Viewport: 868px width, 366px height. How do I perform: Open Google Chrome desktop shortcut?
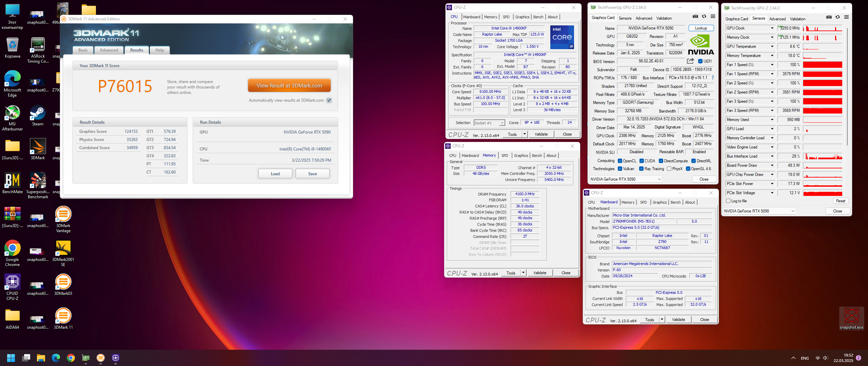(13, 253)
